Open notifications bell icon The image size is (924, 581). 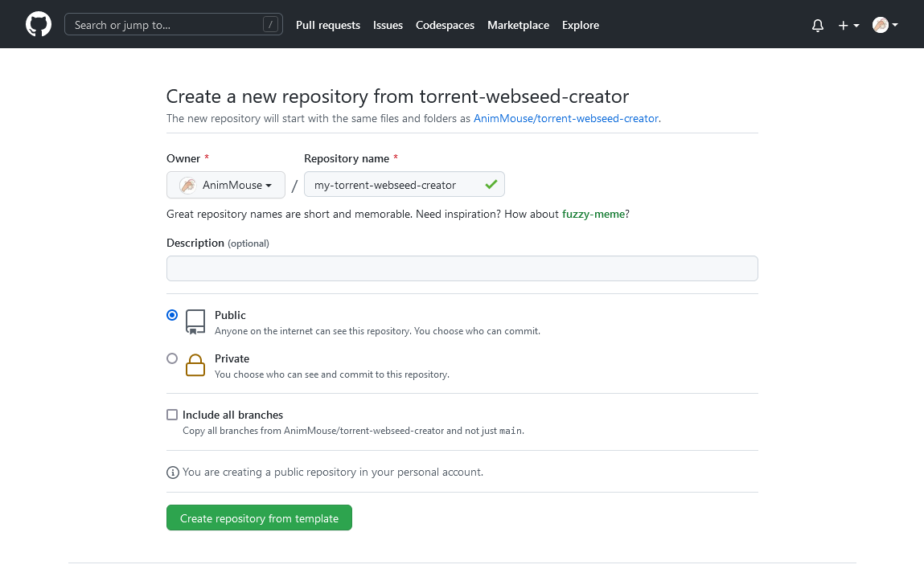pyautogui.click(x=817, y=25)
